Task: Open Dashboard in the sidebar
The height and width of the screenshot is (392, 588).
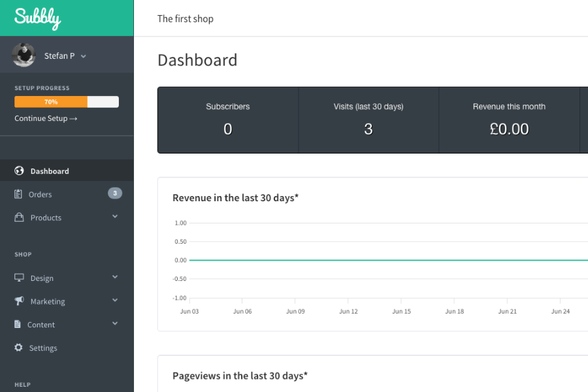Action: pos(67,171)
